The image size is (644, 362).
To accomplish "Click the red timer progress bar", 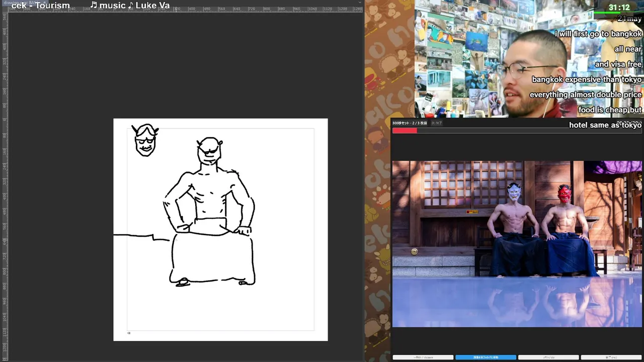I will tap(517, 131).
